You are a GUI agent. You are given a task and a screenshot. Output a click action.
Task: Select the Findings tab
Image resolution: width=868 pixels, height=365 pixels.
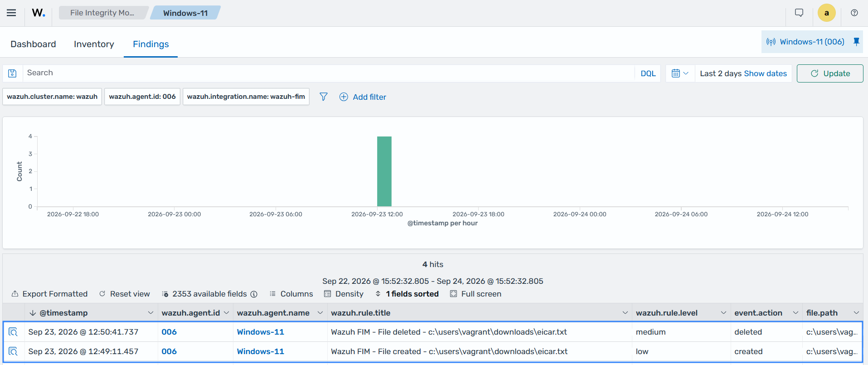pos(151,44)
